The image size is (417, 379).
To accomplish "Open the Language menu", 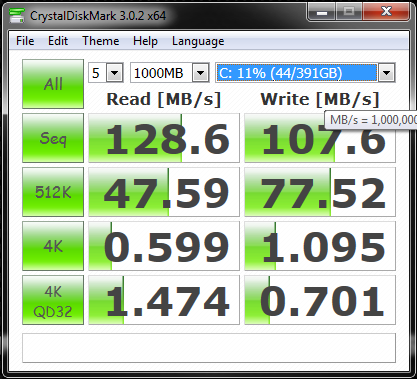I will click(x=198, y=41).
